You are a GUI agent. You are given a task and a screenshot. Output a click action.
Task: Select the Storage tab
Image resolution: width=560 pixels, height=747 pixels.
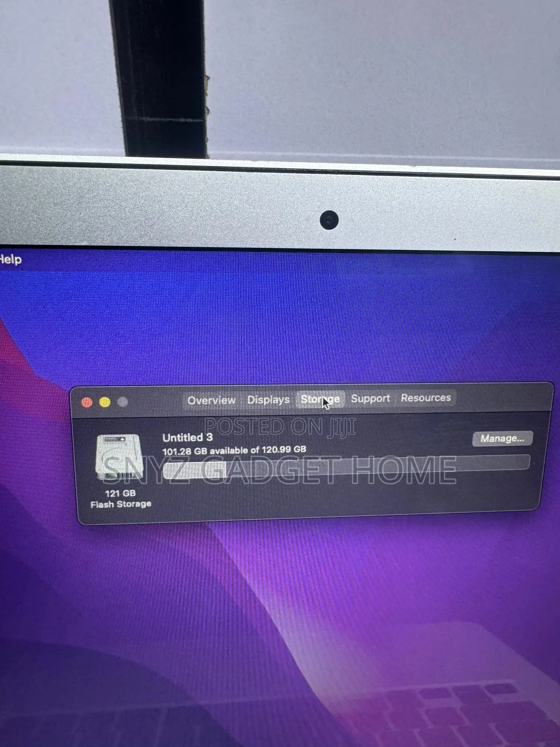point(320,399)
